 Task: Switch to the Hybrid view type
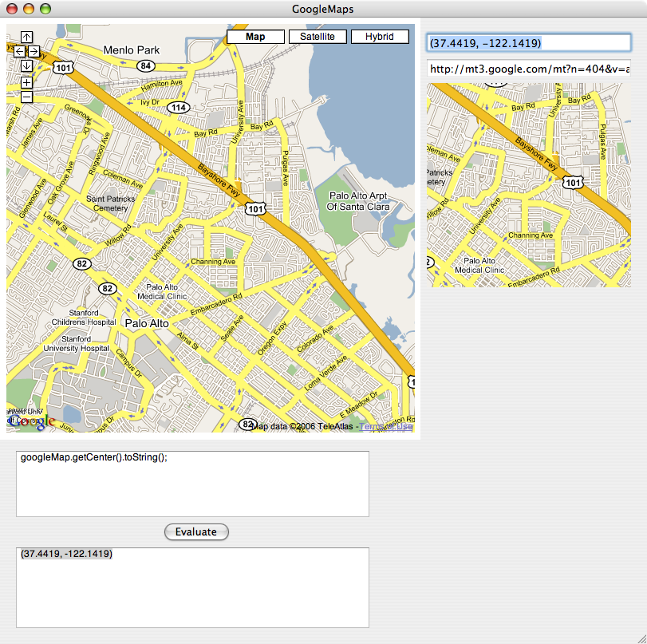tap(380, 37)
